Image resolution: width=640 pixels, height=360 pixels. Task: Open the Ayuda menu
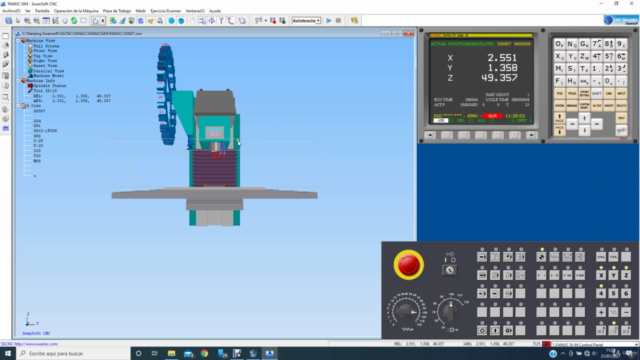point(215,11)
